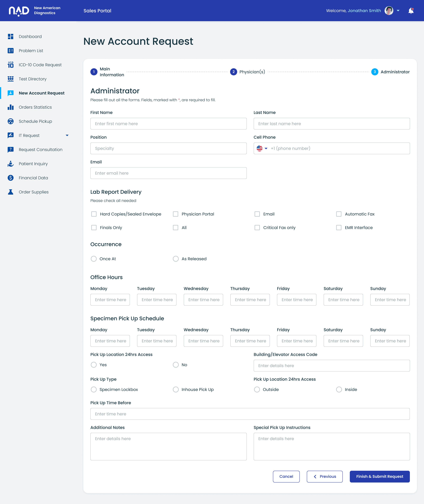The height and width of the screenshot is (504, 424).
Task: Select the IT Request pencil icon
Action: (11, 136)
